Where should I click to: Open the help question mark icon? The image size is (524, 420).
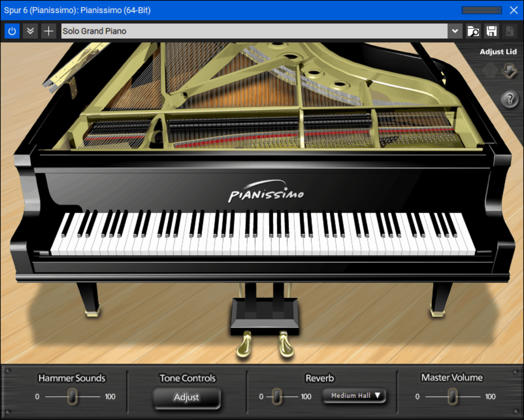(x=510, y=99)
